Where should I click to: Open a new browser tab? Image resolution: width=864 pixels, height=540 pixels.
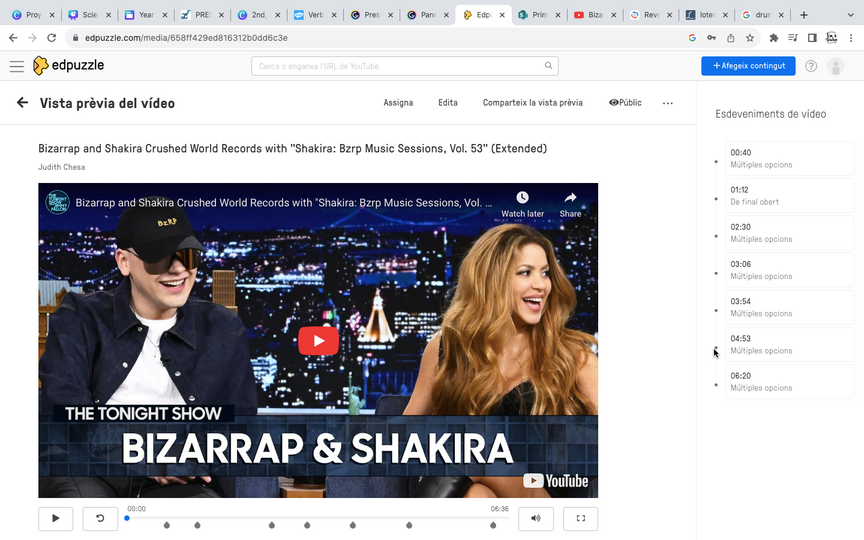click(804, 15)
